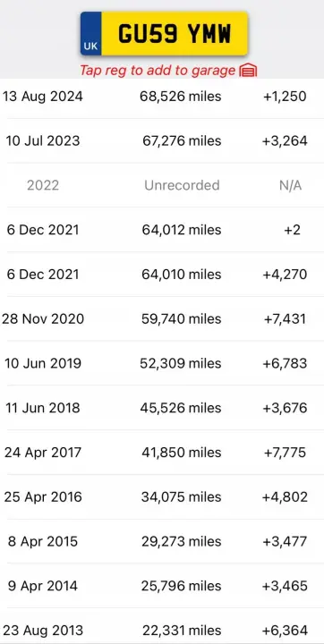Click the red garage icon

tap(248, 71)
